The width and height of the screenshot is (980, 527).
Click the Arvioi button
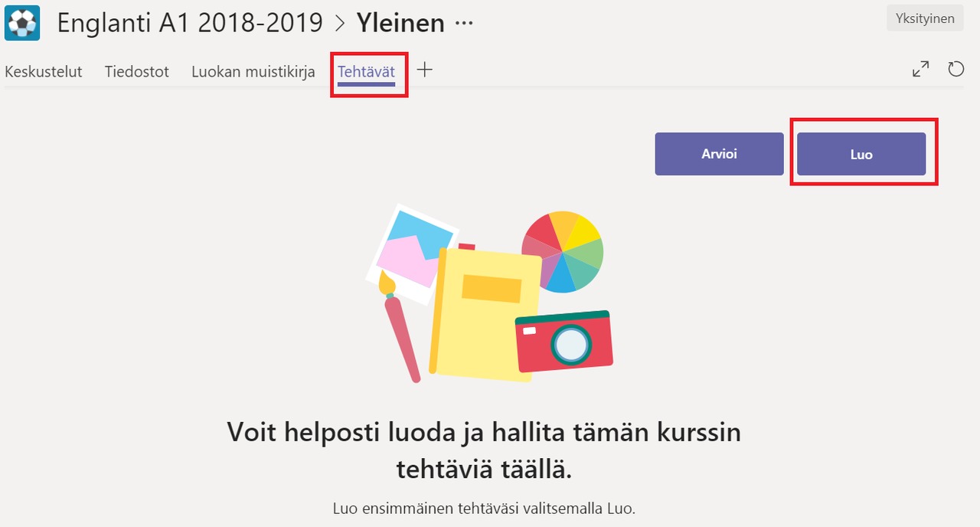point(720,154)
